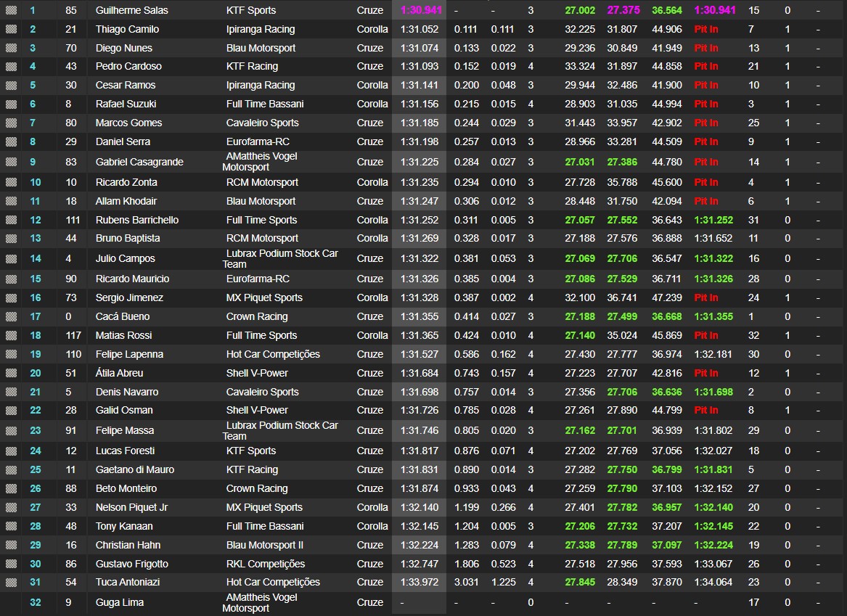The height and width of the screenshot is (616, 847).
Task: Pick the flag icon in Marcos Gomes's row
Action: pyautogui.click(x=11, y=123)
